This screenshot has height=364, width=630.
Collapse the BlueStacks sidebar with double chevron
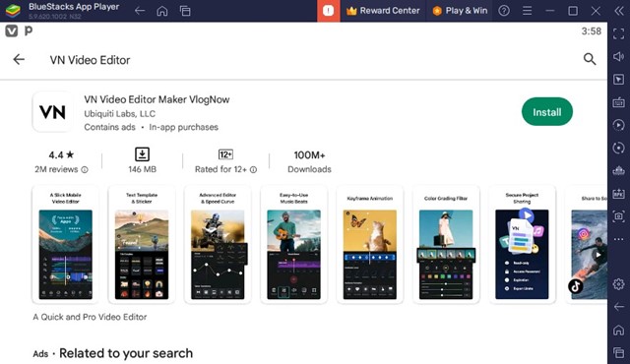[x=619, y=11]
